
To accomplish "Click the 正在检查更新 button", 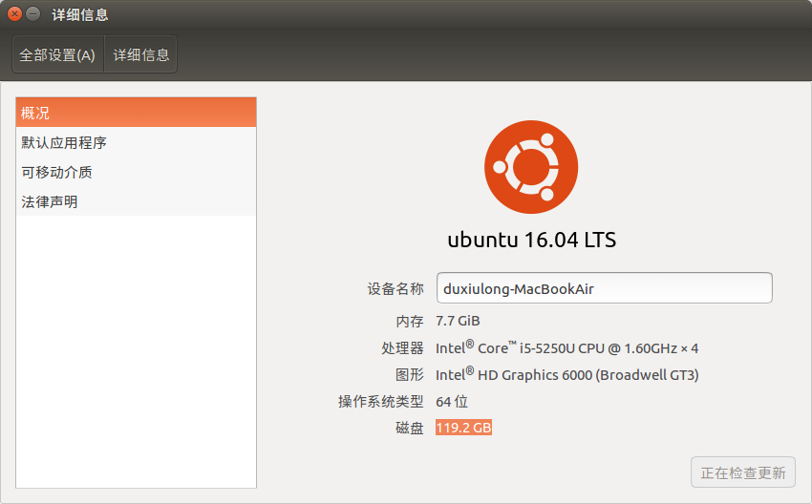I will (x=742, y=472).
